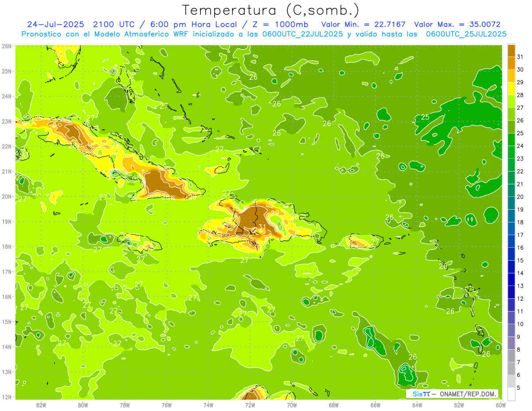532x411 pixels.
Task: Click the latitude label "12N"
Action: click(7, 397)
